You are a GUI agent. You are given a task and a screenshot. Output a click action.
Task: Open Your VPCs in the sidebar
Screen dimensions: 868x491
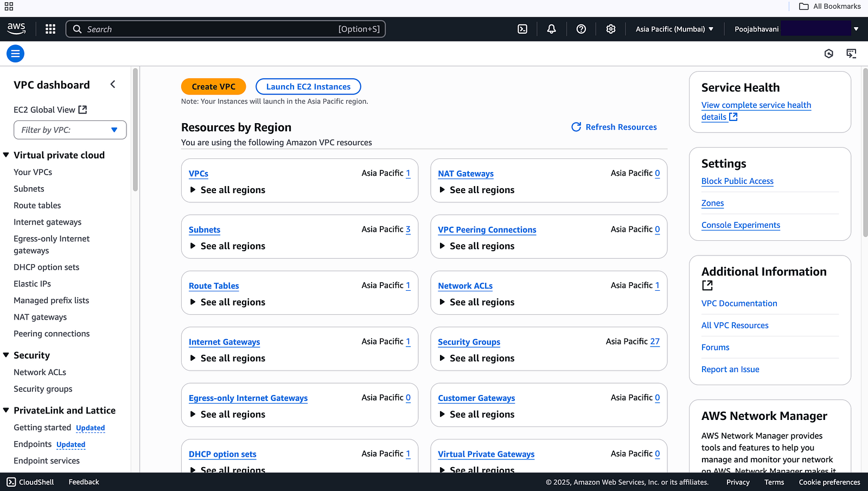point(33,172)
